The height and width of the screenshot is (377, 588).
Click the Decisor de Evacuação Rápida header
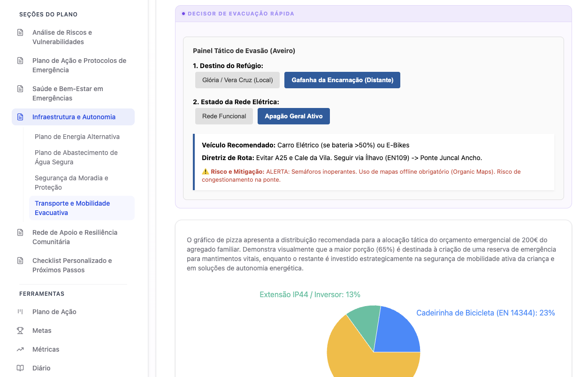pyautogui.click(x=373, y=14)
